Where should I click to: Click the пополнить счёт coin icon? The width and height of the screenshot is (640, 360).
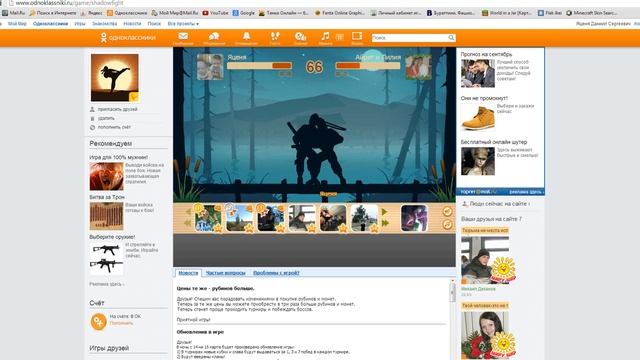[x=92, y=127]
